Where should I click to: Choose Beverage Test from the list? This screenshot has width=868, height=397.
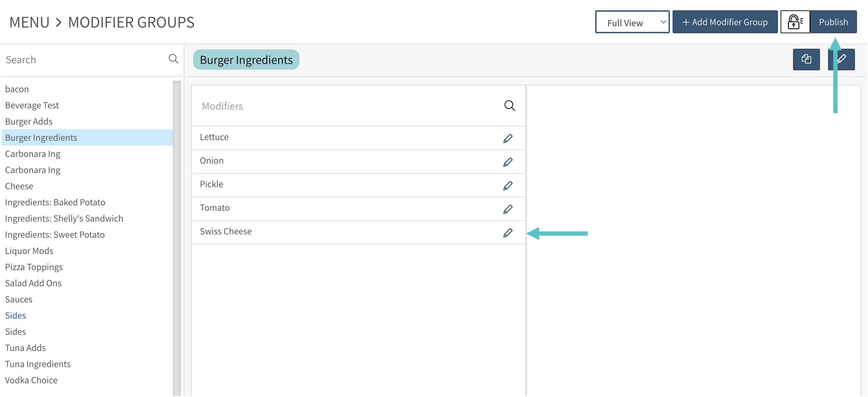tap(32, 105)
